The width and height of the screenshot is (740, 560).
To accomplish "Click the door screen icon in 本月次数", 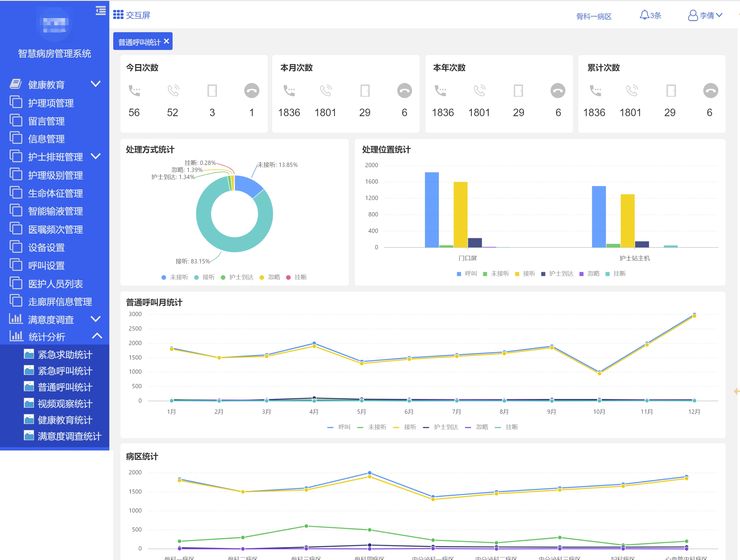I will tap(365, 91).
